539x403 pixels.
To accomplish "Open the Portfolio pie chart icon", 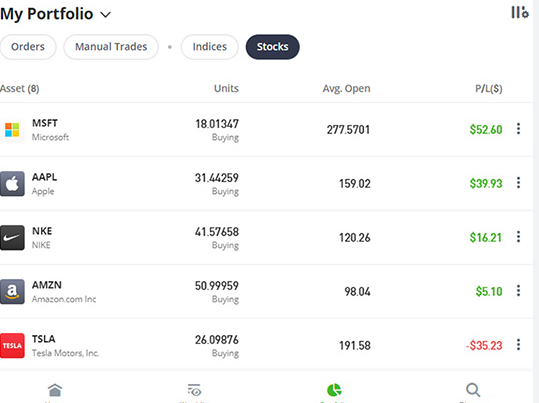I will click(334, 390).
